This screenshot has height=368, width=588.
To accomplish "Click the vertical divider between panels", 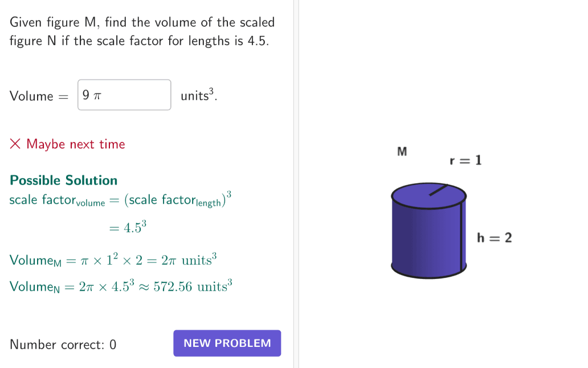I will 296,184.
